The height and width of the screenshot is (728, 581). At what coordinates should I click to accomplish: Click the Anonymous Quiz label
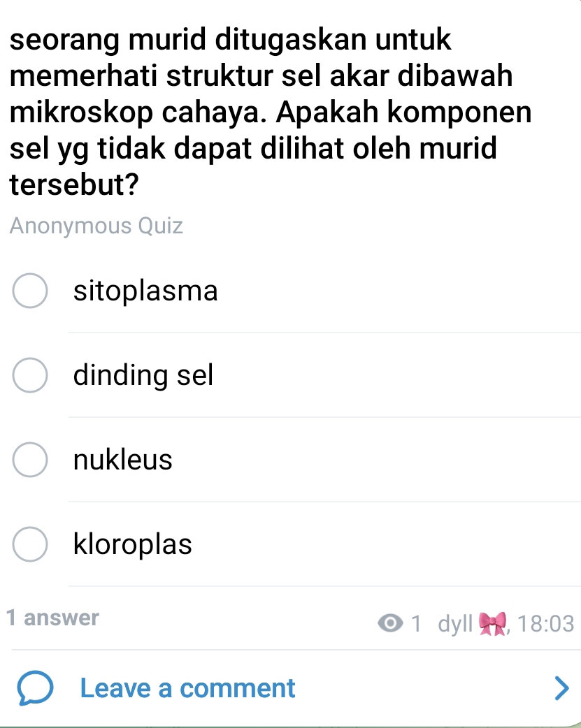click(x=96, y=226)
